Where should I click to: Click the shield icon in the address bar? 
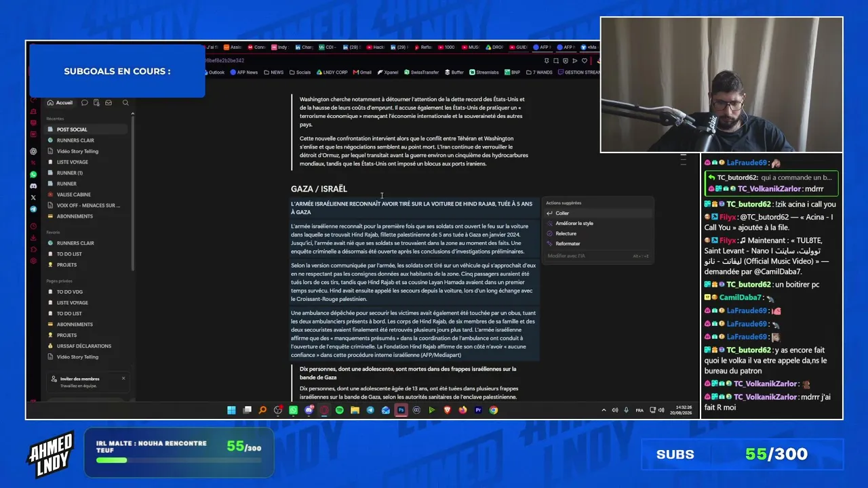tap(566, 61)
